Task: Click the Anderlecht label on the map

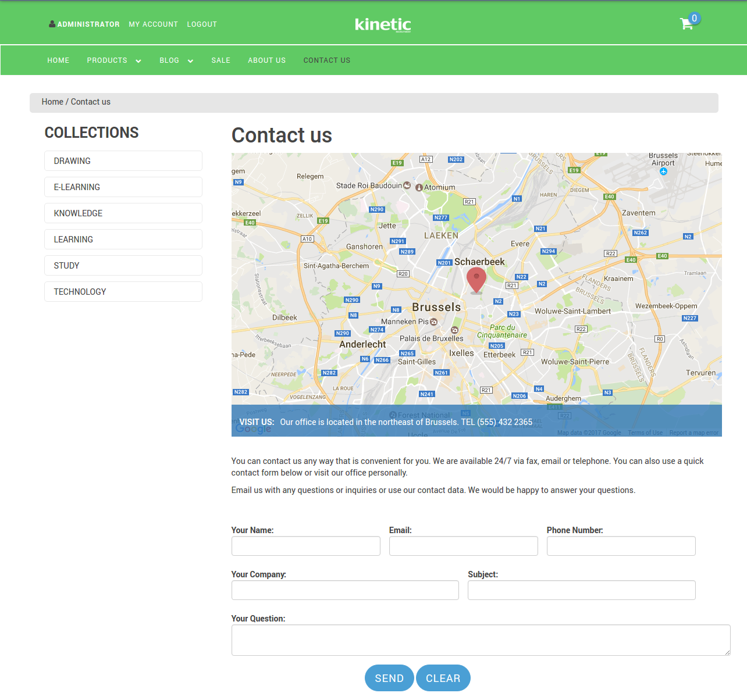Action: pyautogui.click(x=362, y=344)
